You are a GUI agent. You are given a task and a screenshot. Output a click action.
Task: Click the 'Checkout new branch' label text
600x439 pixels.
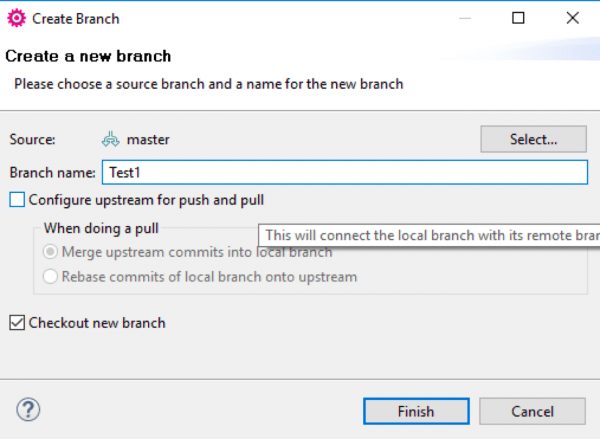click(97, 323)
